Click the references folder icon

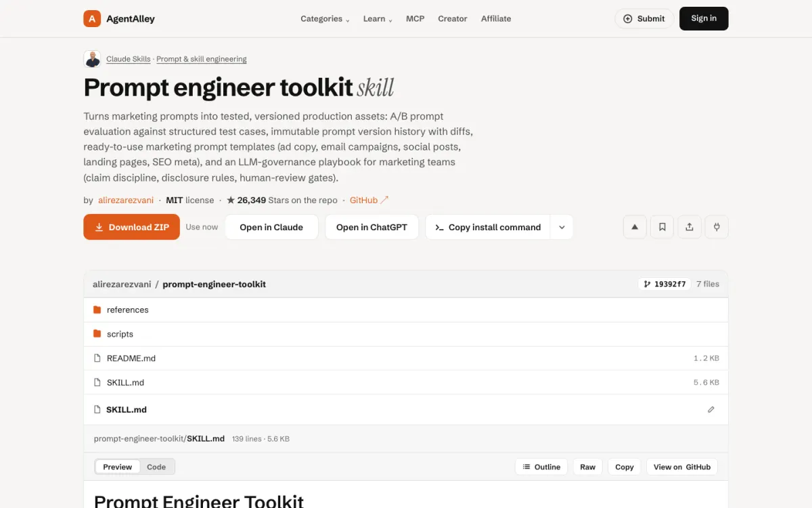point(97,310)
